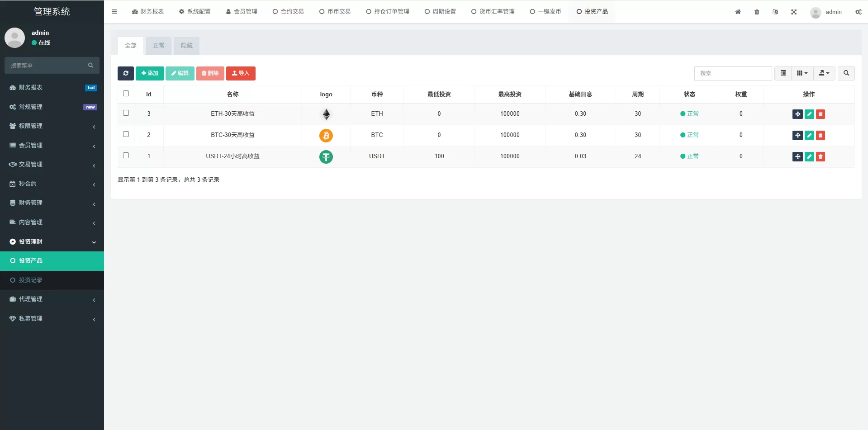The image size is (868, 430).
Task: Click the green 添加 button
Action: [x=150, y=73]
